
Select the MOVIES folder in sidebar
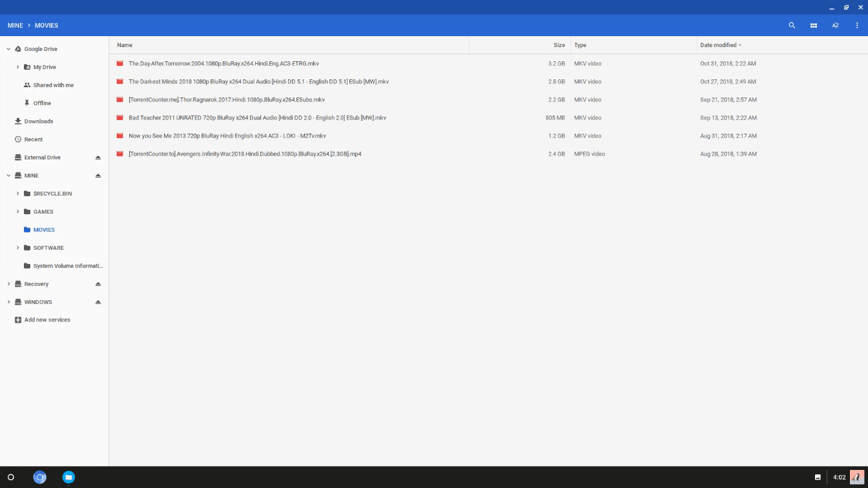click(x=44, y=230)
